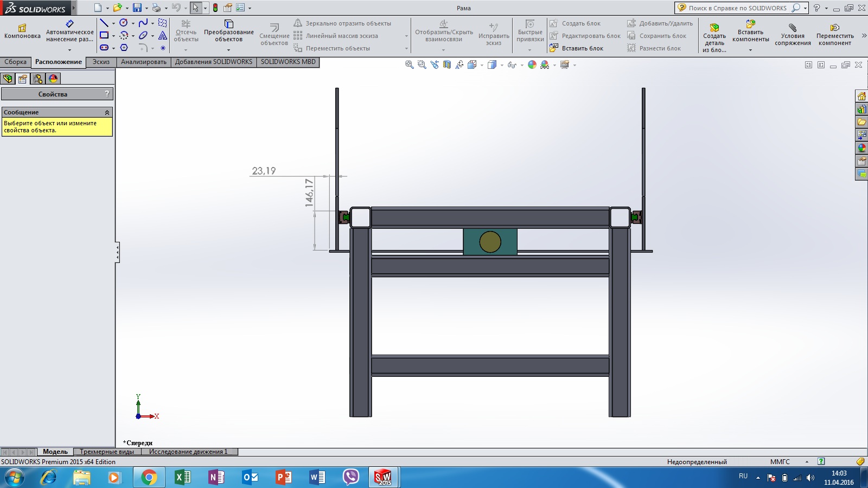Image resolution: width=868 pixels, height=488 pixels.
Task: Open Design Library in the task pane
Action: 861,109
